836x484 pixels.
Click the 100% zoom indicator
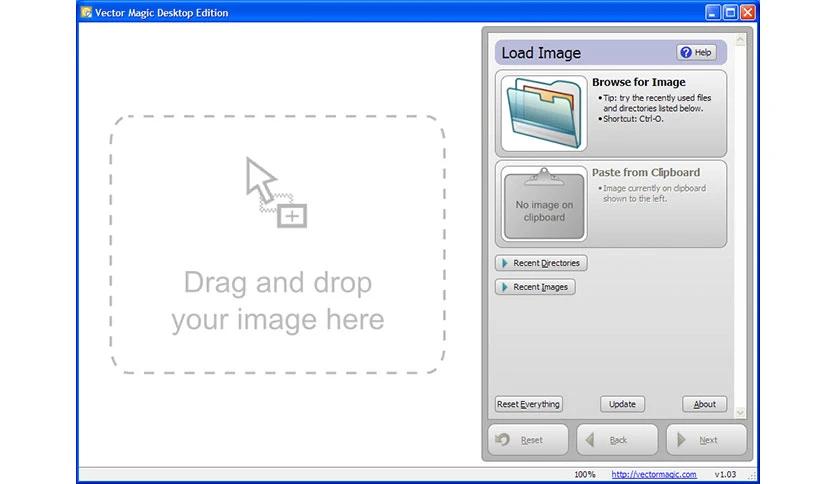click(x=584, y=474)
